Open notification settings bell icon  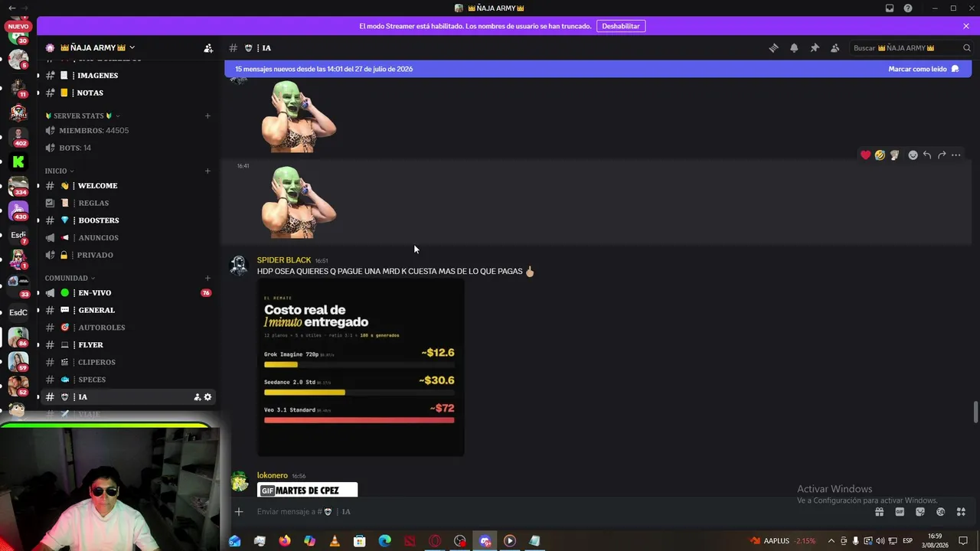pyautogui.click(x=794, y=47)
